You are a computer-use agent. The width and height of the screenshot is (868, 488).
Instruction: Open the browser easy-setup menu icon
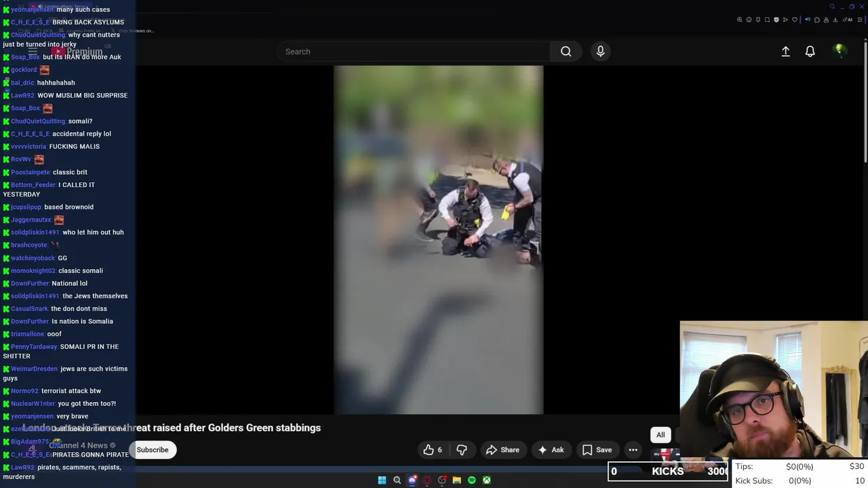860,20
